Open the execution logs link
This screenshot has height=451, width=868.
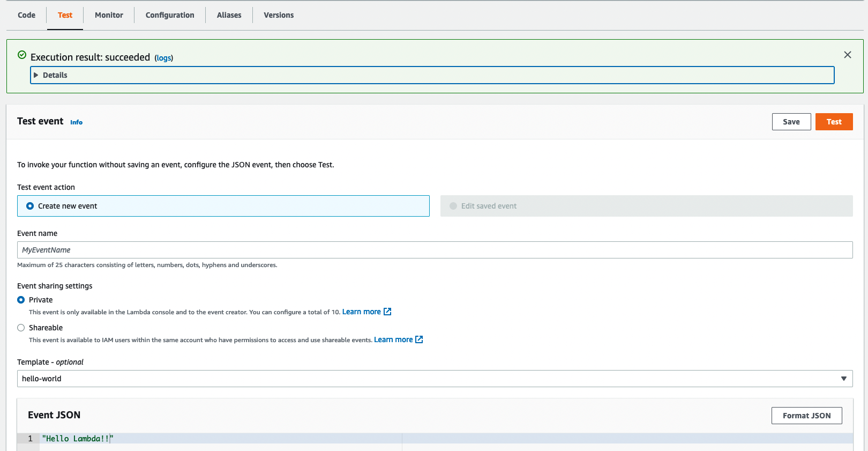coord(164,58)
